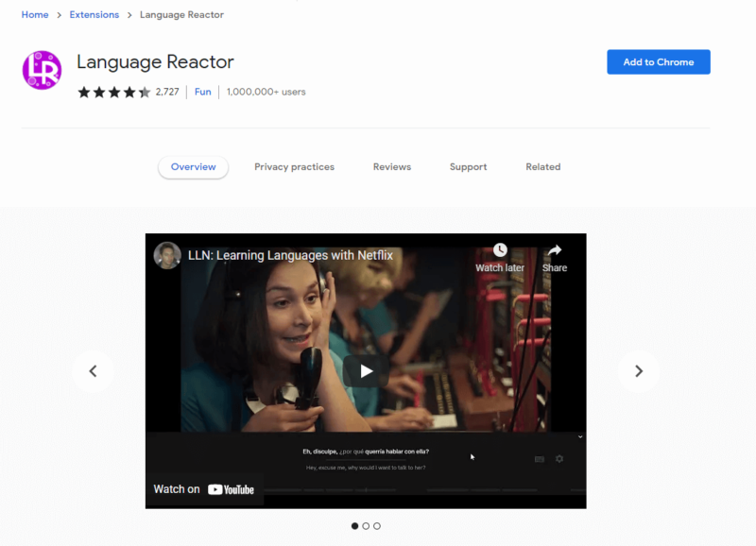Click the Add to Chrome button

(659, 62)
